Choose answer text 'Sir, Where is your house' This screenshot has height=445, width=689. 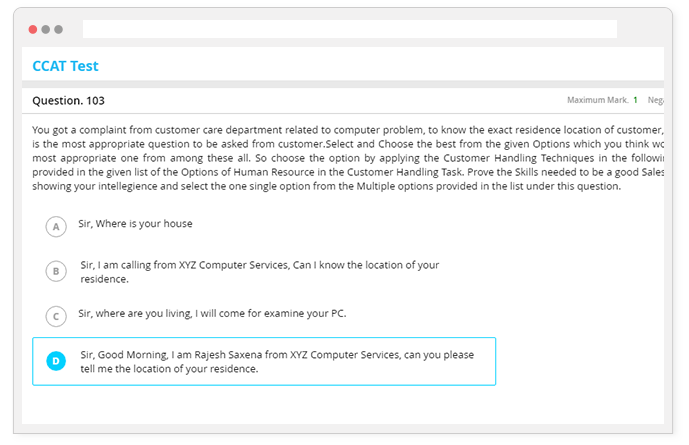(x=135, y=224)
